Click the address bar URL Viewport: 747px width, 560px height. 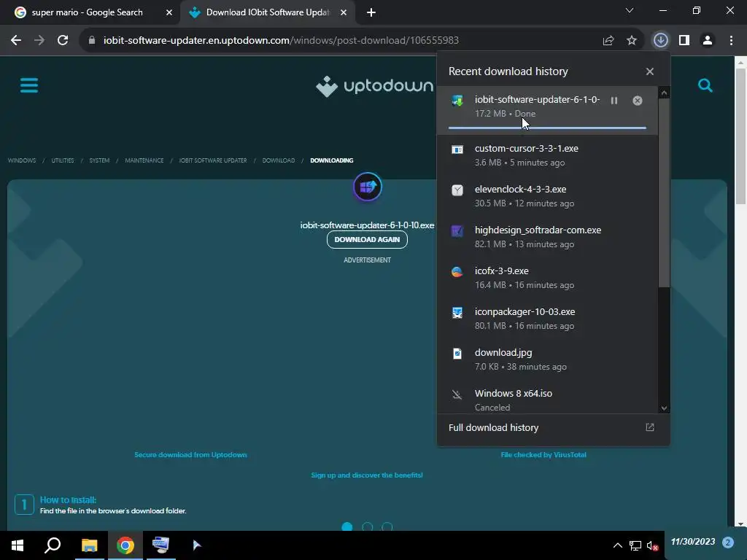coord(281,41)
